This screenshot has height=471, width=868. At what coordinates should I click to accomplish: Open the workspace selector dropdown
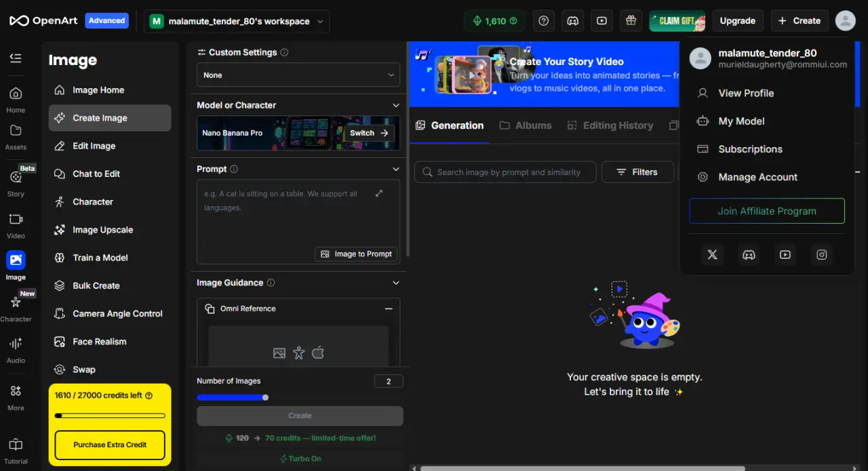(237, 21)
